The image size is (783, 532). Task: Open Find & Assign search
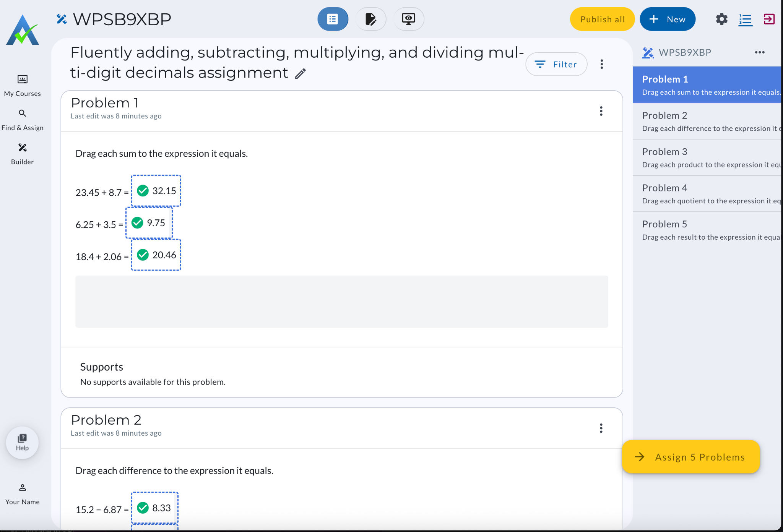coord(23,120)
